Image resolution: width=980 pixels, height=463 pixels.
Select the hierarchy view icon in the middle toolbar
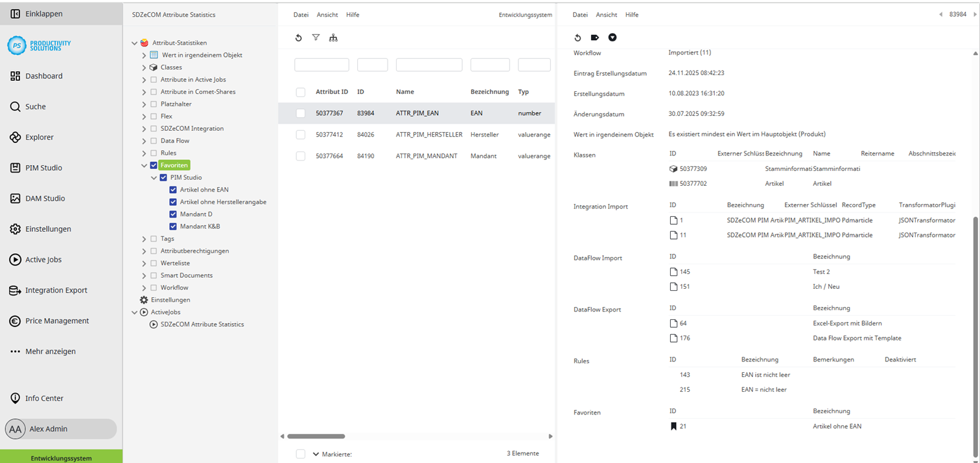[x=333, y=38]
